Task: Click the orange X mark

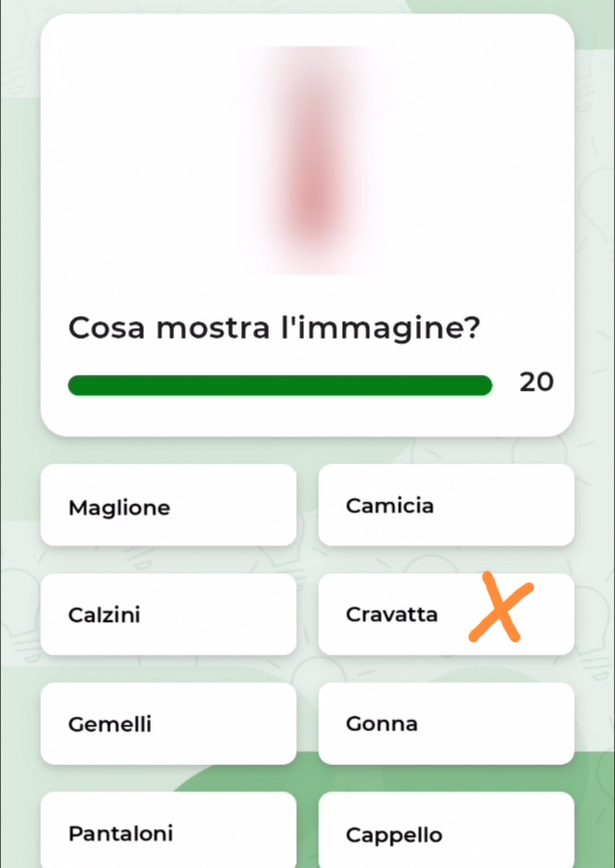Action: [x=501, y=608]
